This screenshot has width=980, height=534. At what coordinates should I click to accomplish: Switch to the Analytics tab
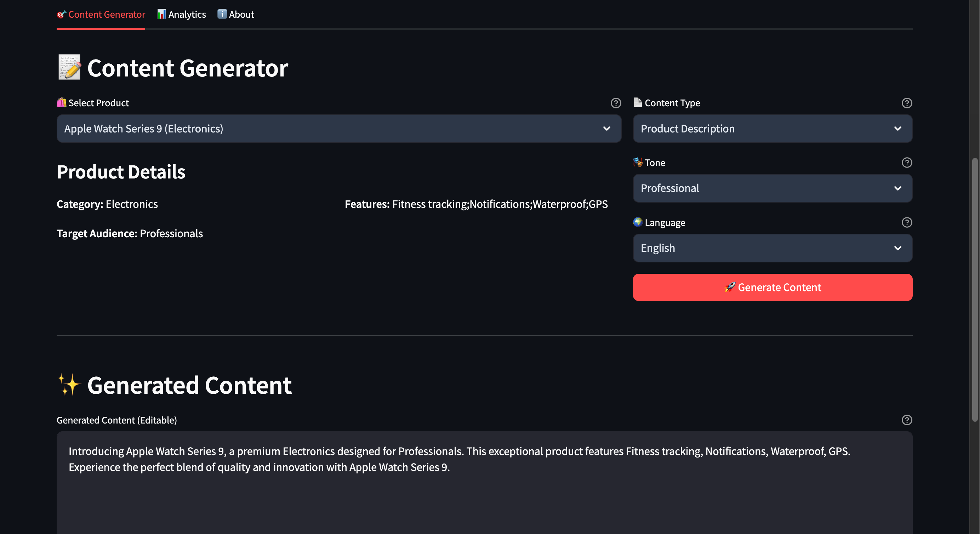(x=182, y=15)
